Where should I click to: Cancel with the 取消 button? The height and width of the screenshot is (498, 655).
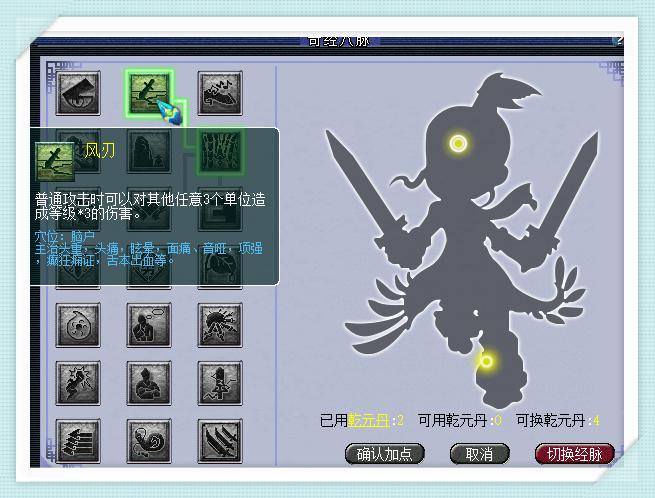[x=479, y=454]
